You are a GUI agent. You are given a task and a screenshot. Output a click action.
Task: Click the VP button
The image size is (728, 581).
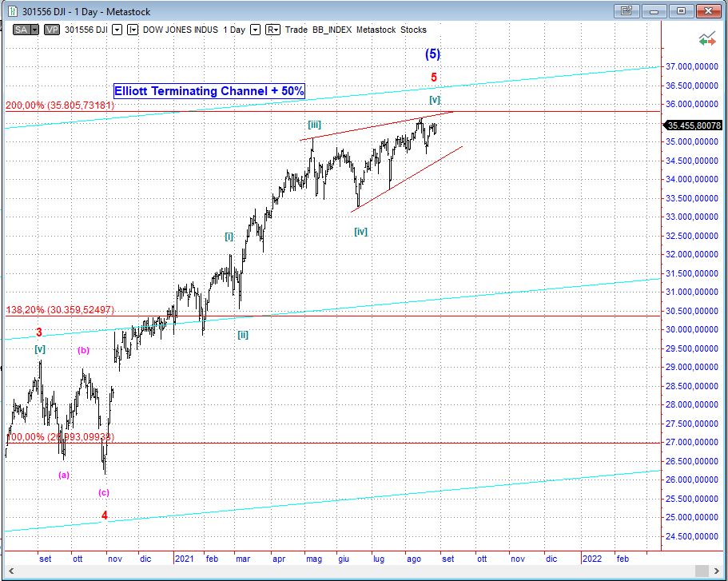point(52,30)
